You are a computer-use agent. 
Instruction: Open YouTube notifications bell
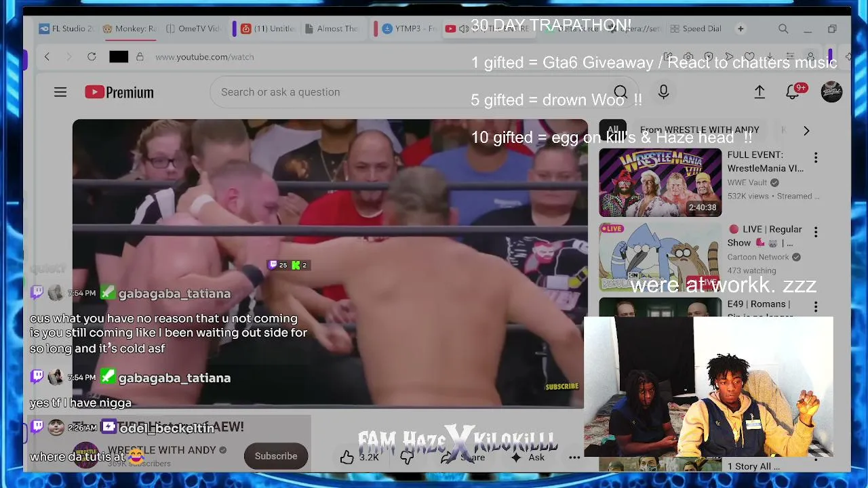pyautogui.click(x=793, y=91)
